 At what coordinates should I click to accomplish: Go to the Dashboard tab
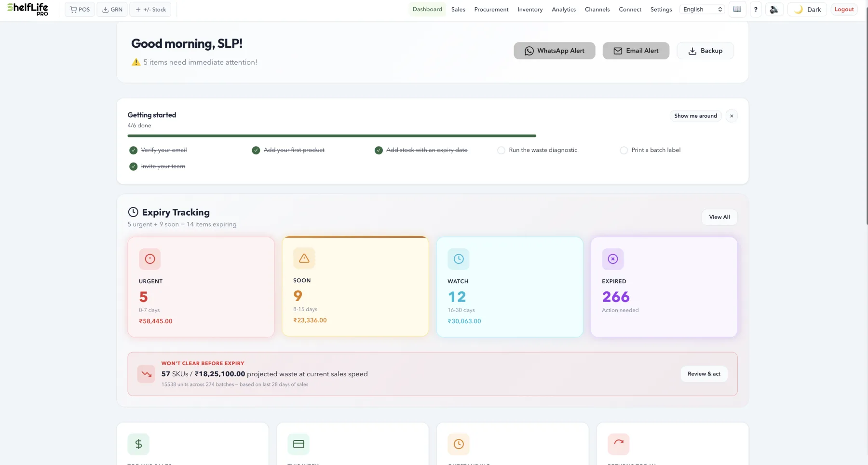(x=427, y=9)
